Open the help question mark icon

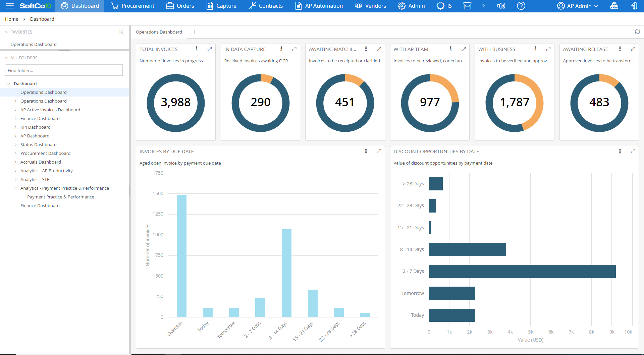[x=521, y=6]
